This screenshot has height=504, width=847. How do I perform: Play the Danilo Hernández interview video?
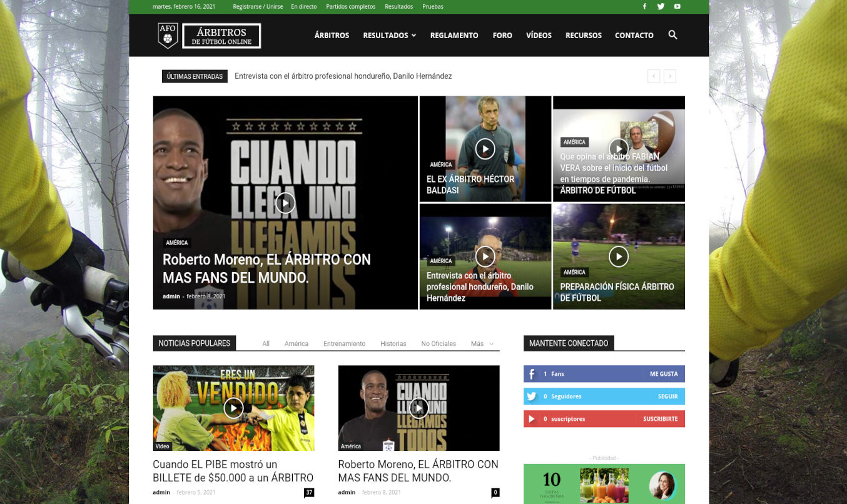click(x=485, y=256)
